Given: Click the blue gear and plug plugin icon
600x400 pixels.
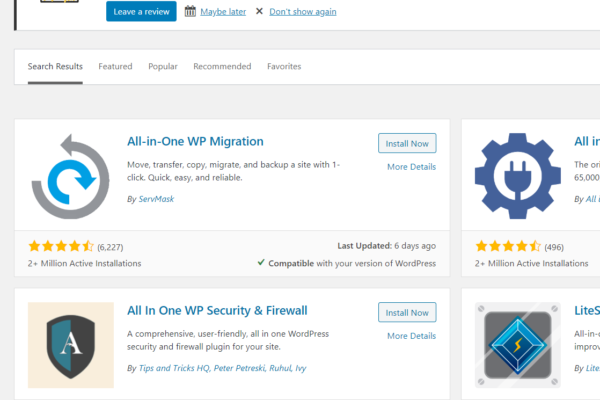Looking at the screenshot, I should [518, 176].
